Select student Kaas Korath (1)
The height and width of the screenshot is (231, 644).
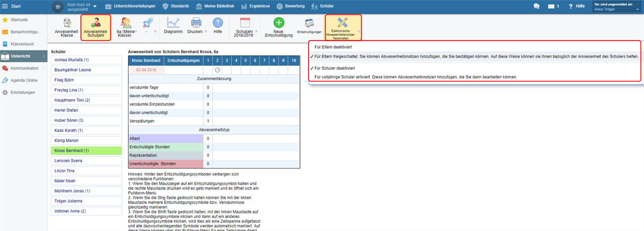pos(86,130)
